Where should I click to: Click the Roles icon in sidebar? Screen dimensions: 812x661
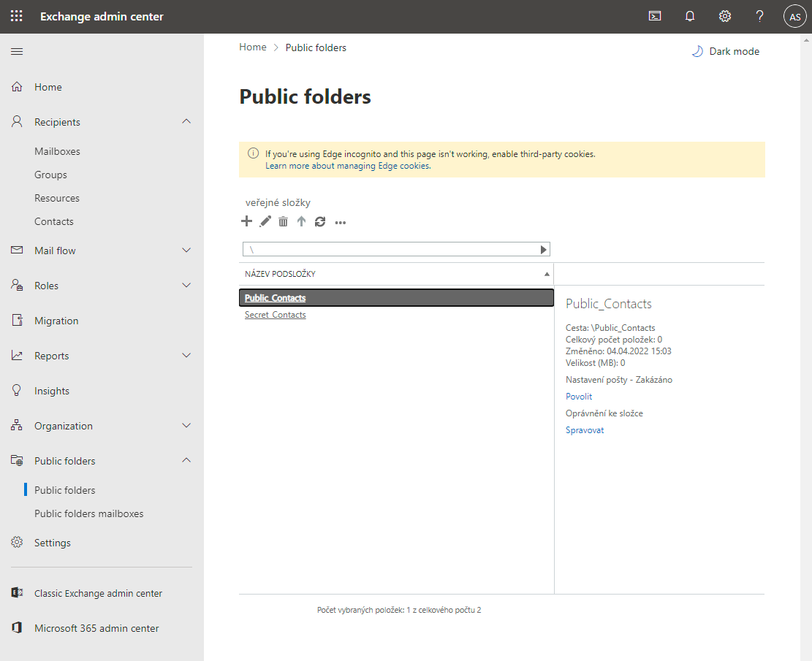coord(17,285)
